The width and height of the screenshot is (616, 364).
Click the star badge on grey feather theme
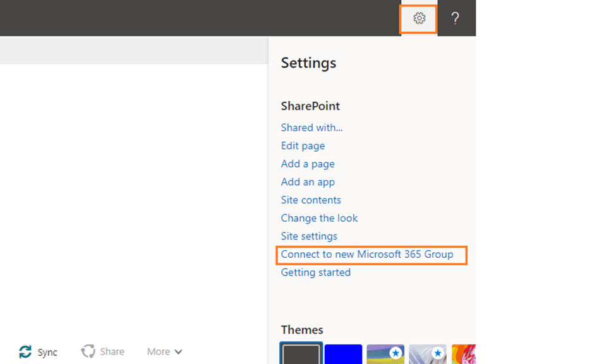tap(438, 353)
